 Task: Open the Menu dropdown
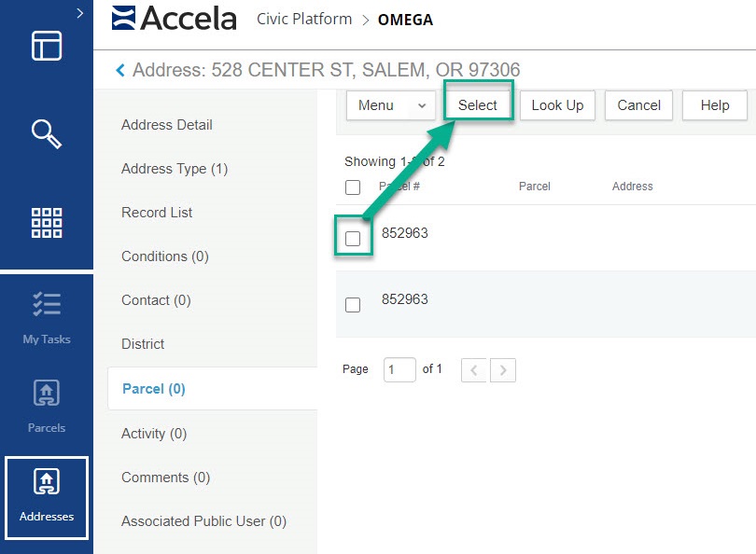[x=390, y=105]
